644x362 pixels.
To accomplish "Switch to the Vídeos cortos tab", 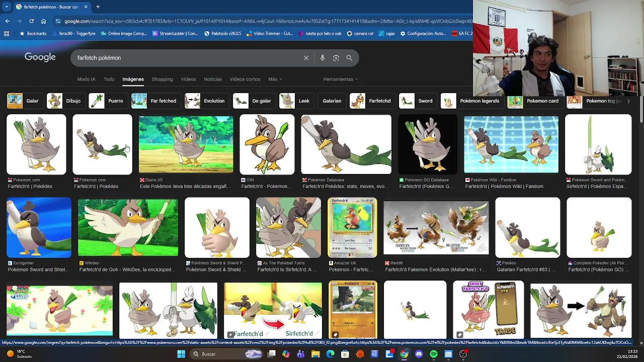I will point(245,79).
